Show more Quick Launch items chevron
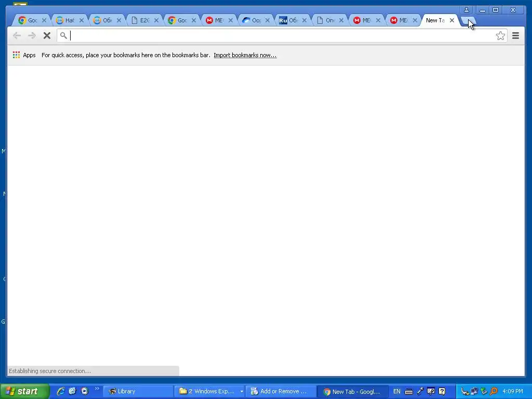Viewport: 532px width, 399px height. (x=97, y=389)
